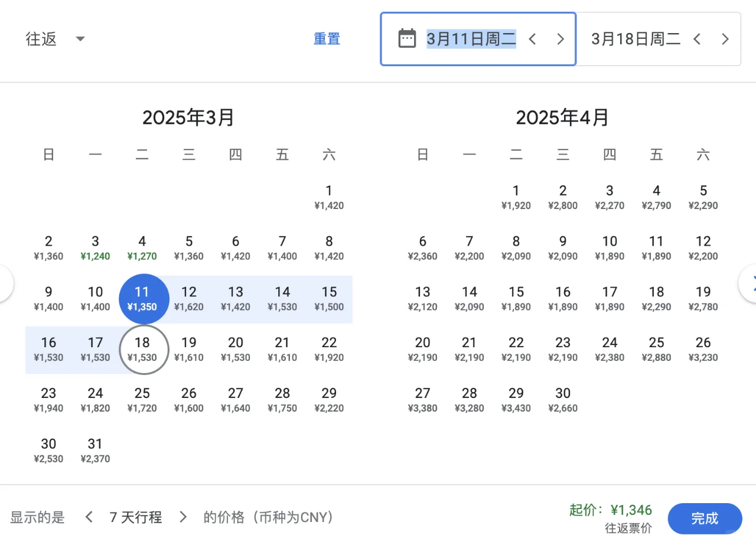
Task: Show later months using the right calendar arrow
Action: pyautogui.click(x=751, y=283)
